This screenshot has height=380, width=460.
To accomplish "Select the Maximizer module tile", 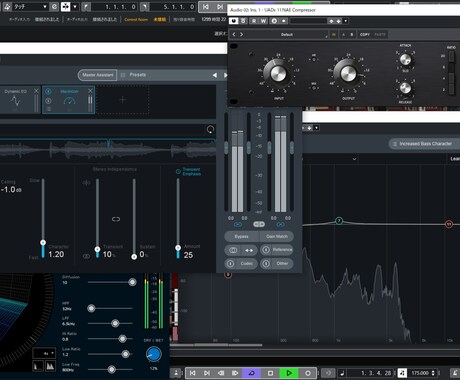I will point(69,100).
